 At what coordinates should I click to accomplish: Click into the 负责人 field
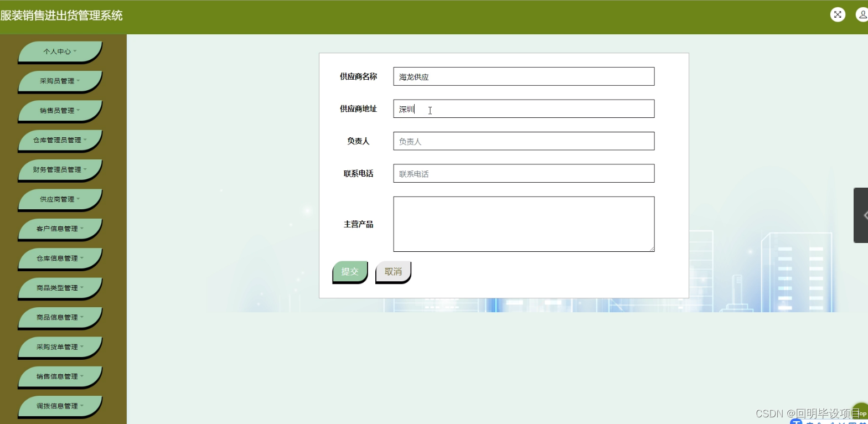coord(524,141)
